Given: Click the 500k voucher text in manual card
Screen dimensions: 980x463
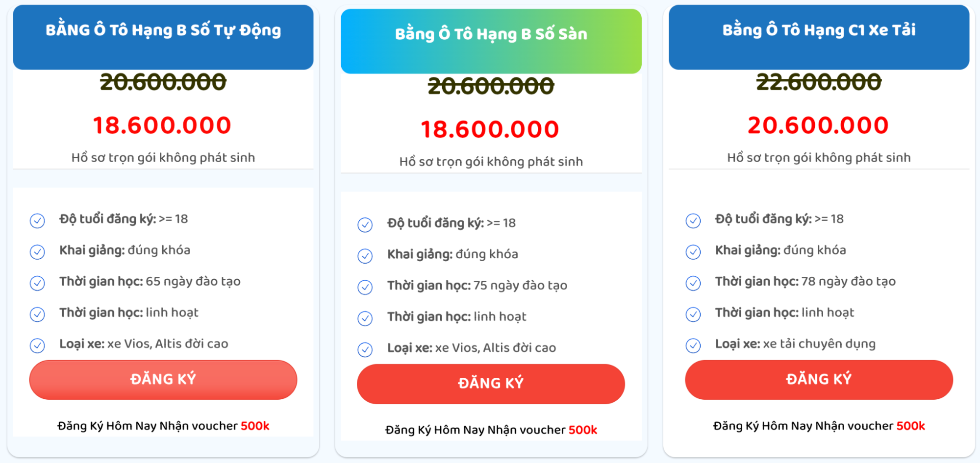Looking at the screenshot, I should coord(582,430).
